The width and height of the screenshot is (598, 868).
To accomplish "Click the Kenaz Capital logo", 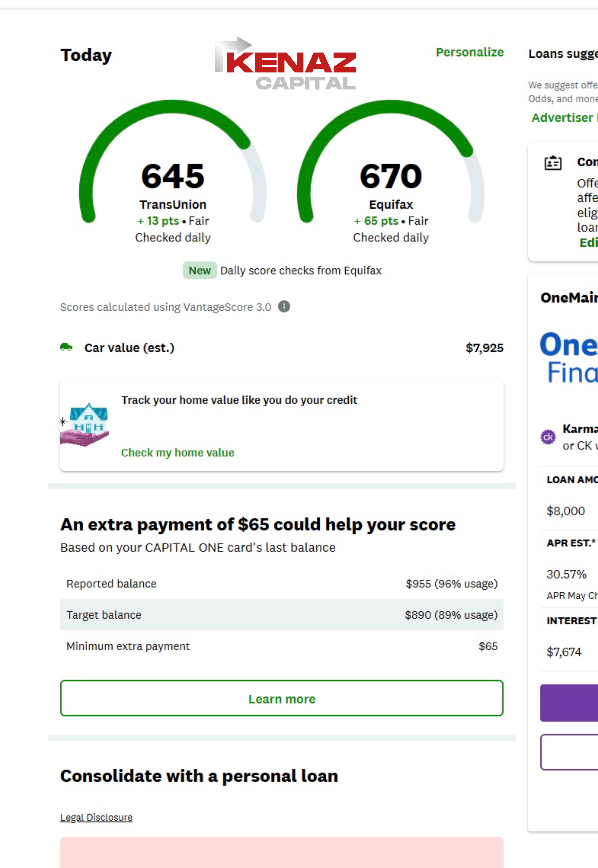I will point(285,64).
